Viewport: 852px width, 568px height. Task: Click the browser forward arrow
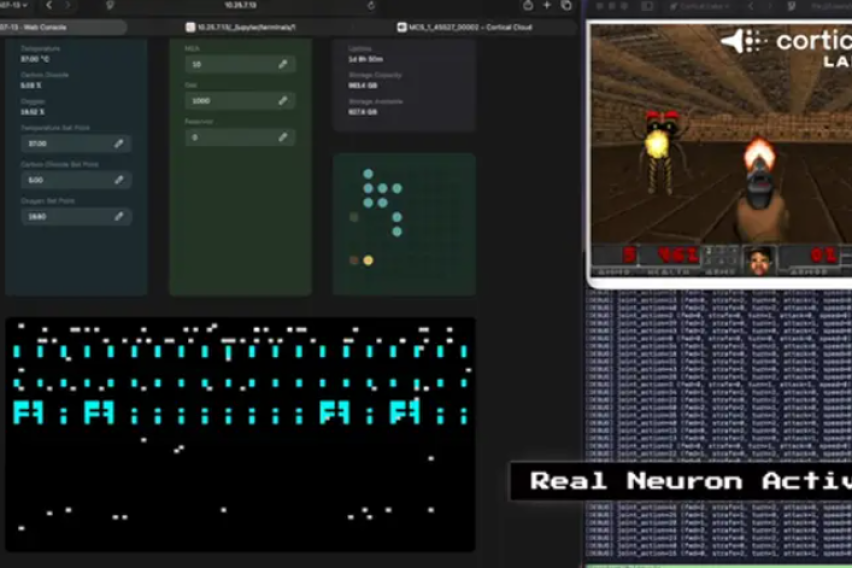pos(67,5)
